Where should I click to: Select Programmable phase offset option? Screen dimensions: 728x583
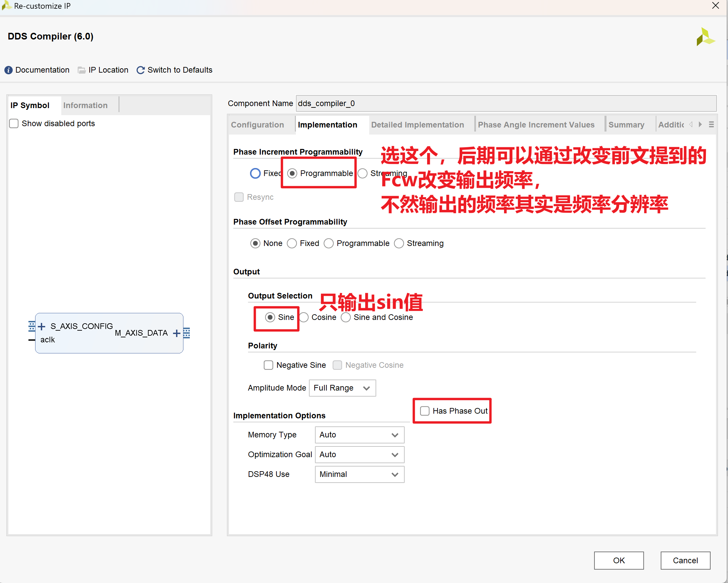point(329,243)
